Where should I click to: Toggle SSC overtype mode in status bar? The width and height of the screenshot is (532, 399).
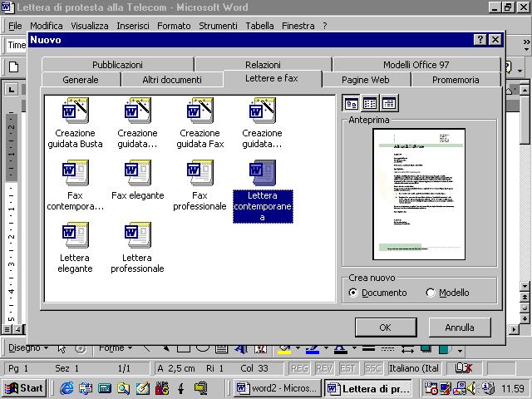pos(372,368)
